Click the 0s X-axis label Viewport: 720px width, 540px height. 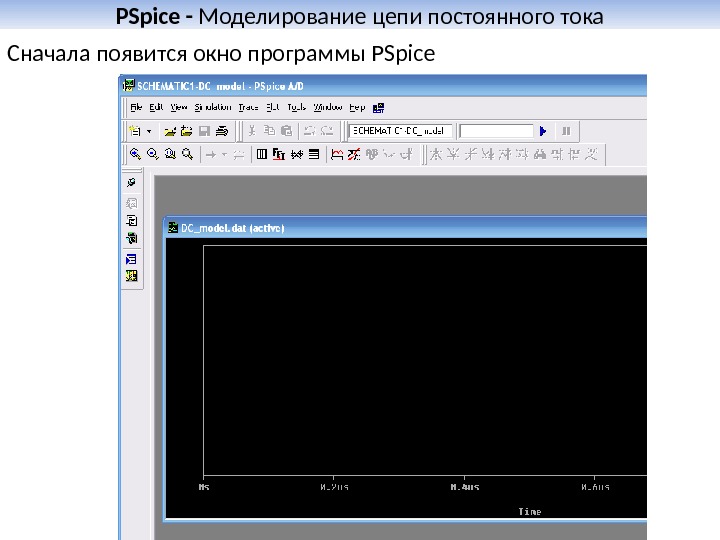204,487
